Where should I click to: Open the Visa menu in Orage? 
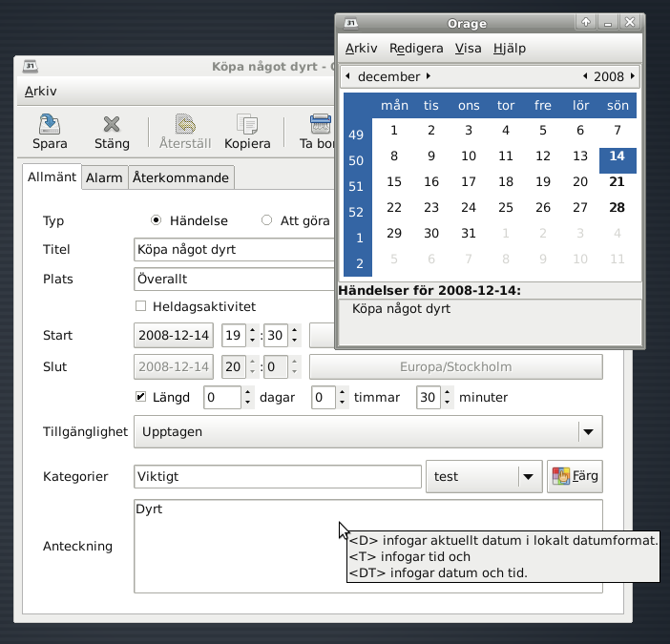click(x=468, y=49)
